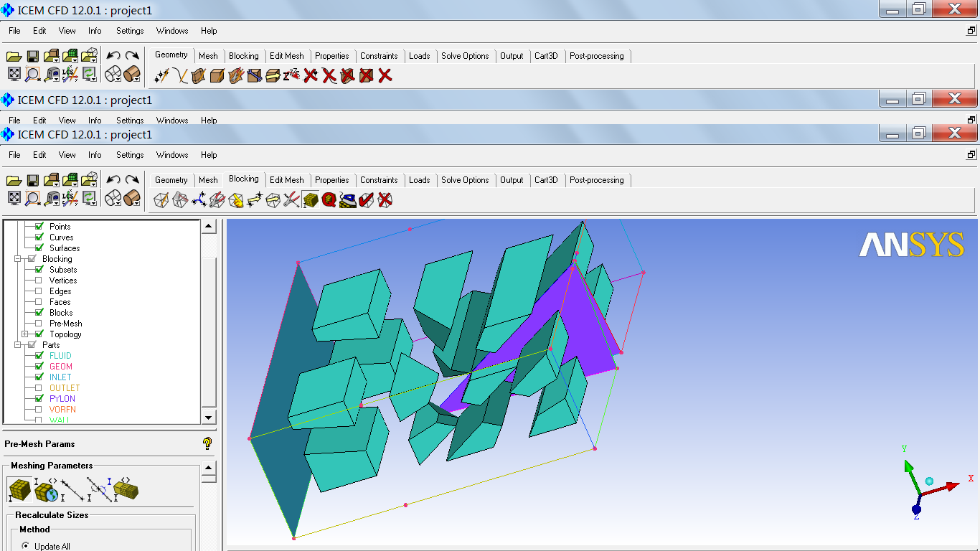Select the Create Block tool
The width and height of the screenshot is (980, 551).
(161, 200)
